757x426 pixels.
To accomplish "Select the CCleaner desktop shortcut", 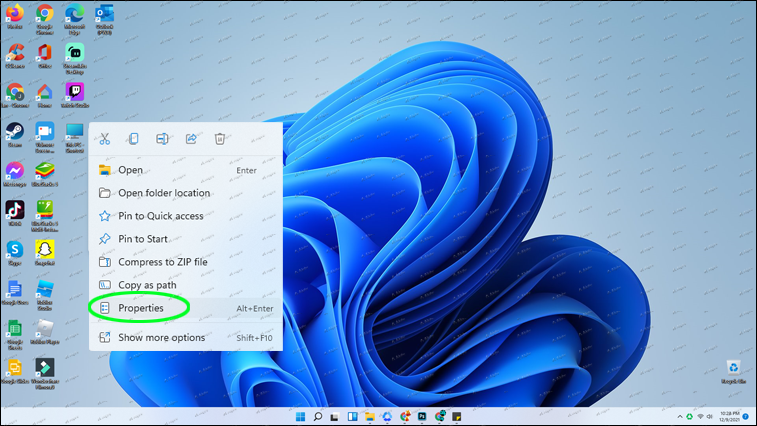I will click(15, 56).
